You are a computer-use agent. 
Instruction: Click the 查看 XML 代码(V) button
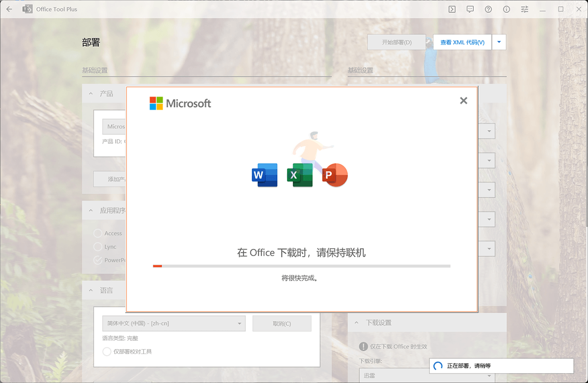click(463, 42)
